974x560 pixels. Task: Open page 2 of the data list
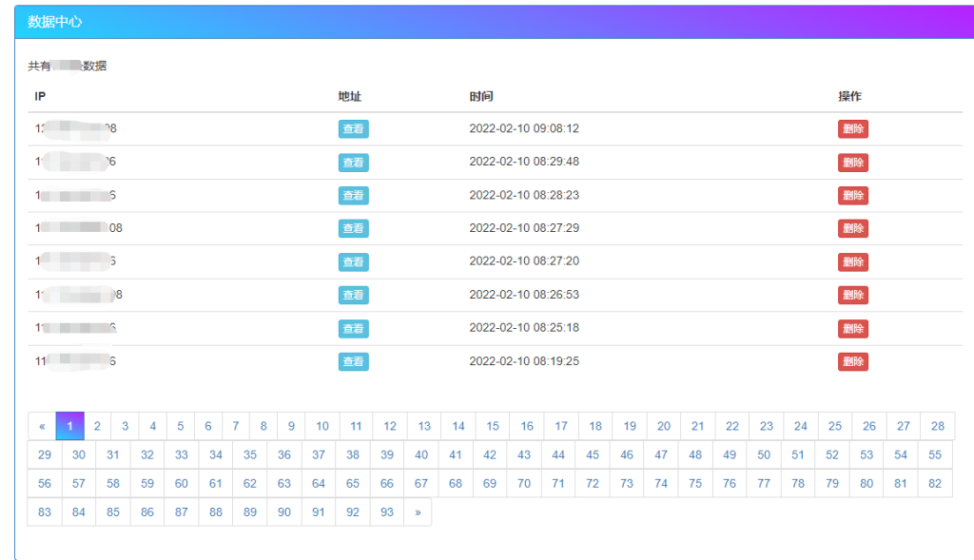[x=98, y=426]
